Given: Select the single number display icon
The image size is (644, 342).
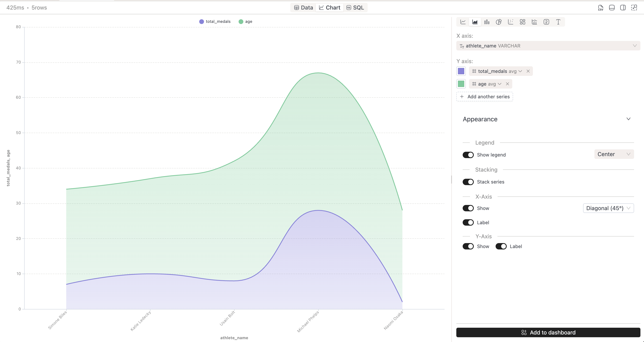Looking at the screenshot, I should coord(546,22).
